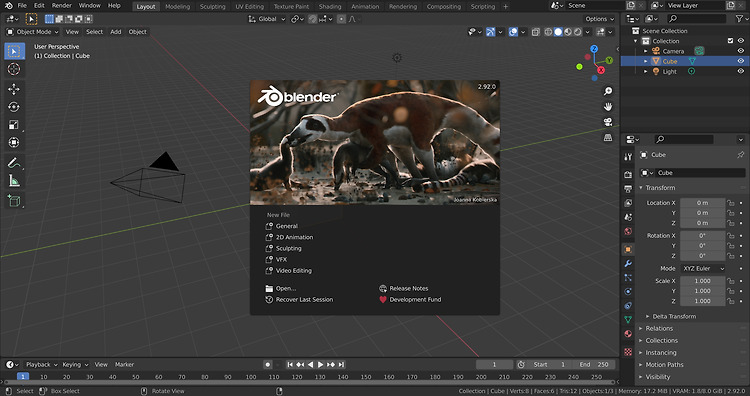This screenshot has width=750, height=396.
Task: Open the Modifier properties wrench icon
Action: coord(628,264)
